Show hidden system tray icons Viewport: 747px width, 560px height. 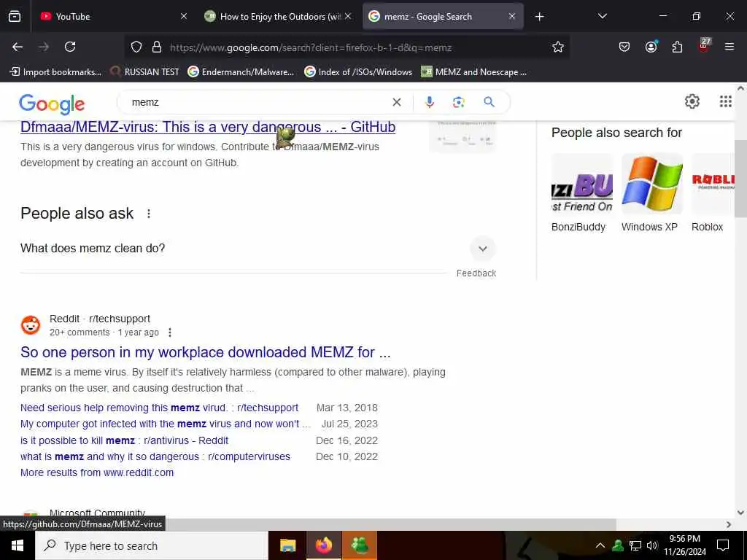click(600, 545)
